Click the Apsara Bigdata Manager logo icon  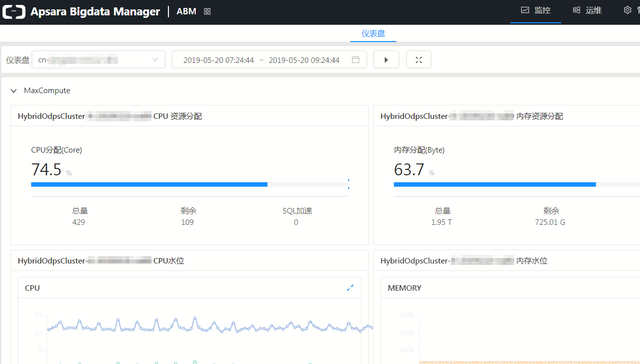click(14, 11)
